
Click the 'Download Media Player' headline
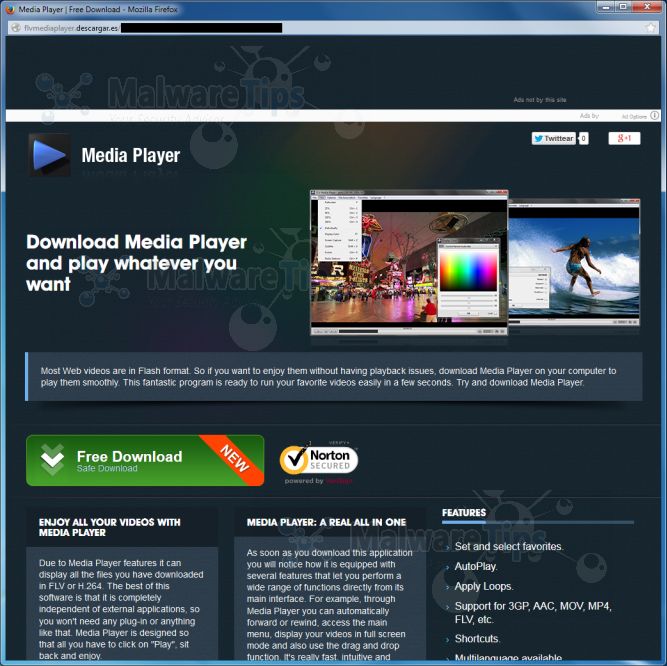136,263
